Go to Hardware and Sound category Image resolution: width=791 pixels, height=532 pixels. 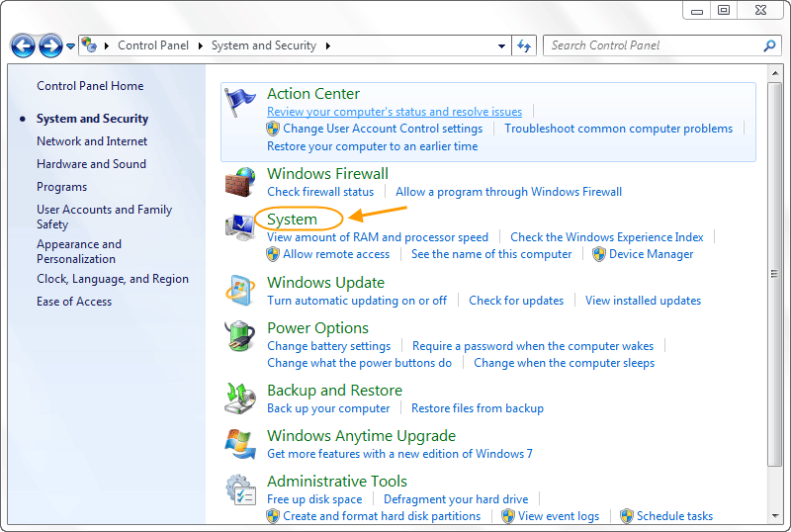click(x=91, y=164)
